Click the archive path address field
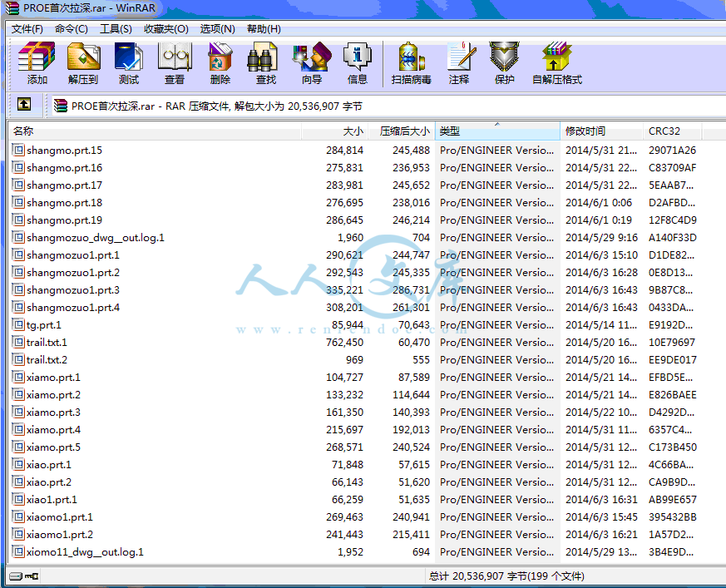The image size is (726, 588). click(389, 106)
